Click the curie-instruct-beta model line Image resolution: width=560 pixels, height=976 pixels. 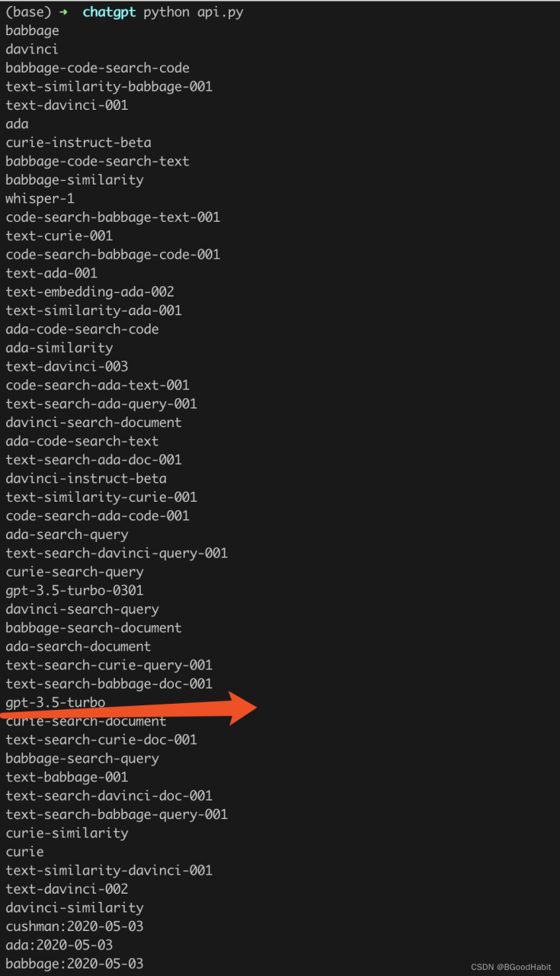pos(78,143)
